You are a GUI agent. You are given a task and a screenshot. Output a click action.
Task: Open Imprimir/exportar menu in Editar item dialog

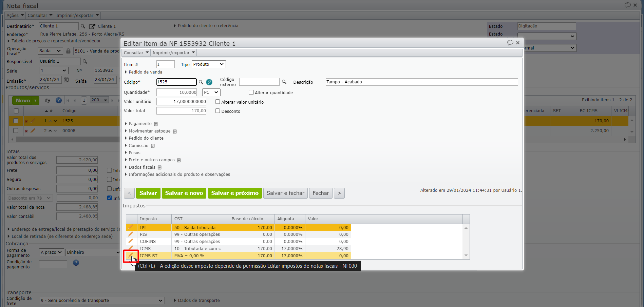(174, 53)
